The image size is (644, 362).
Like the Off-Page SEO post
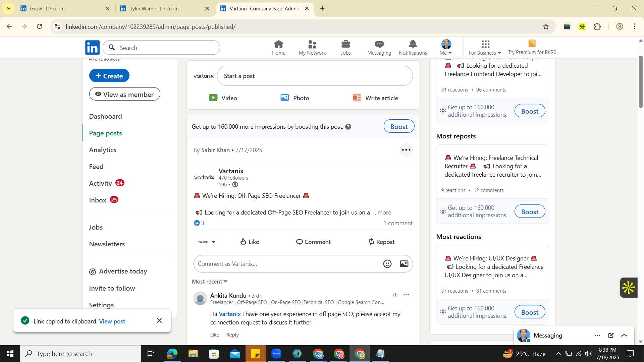pos(250,242)
